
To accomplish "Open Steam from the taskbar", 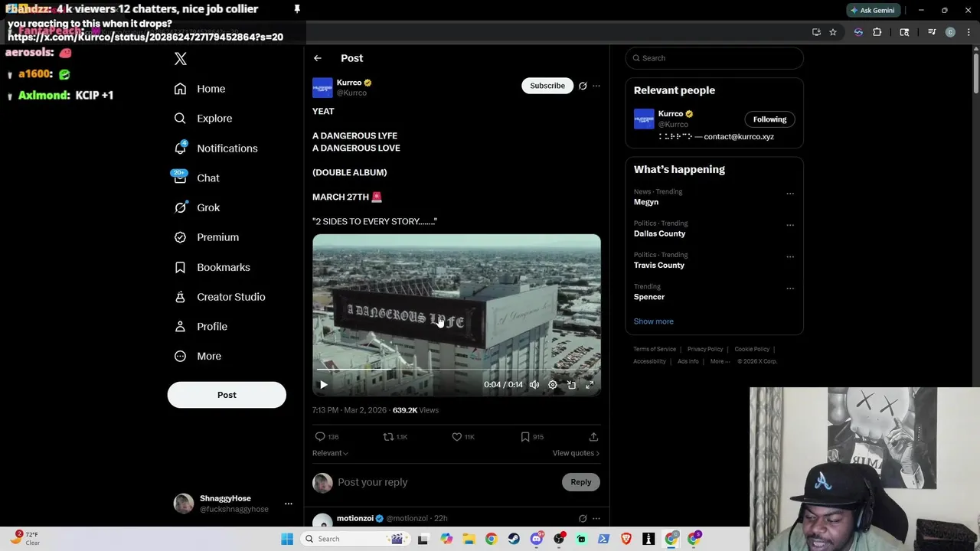I will click(x=514, y=539).
